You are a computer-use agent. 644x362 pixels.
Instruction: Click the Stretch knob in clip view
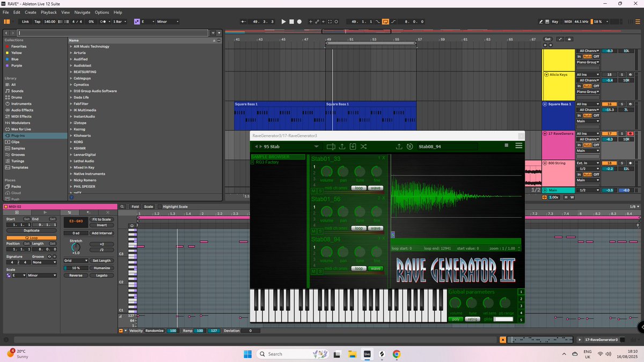click(x=75, y=247)
